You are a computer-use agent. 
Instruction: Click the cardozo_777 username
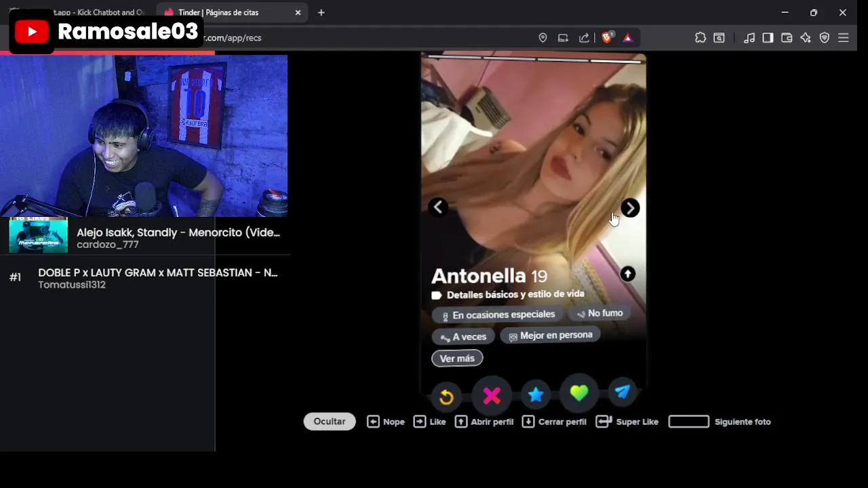(x=108, y=245)
